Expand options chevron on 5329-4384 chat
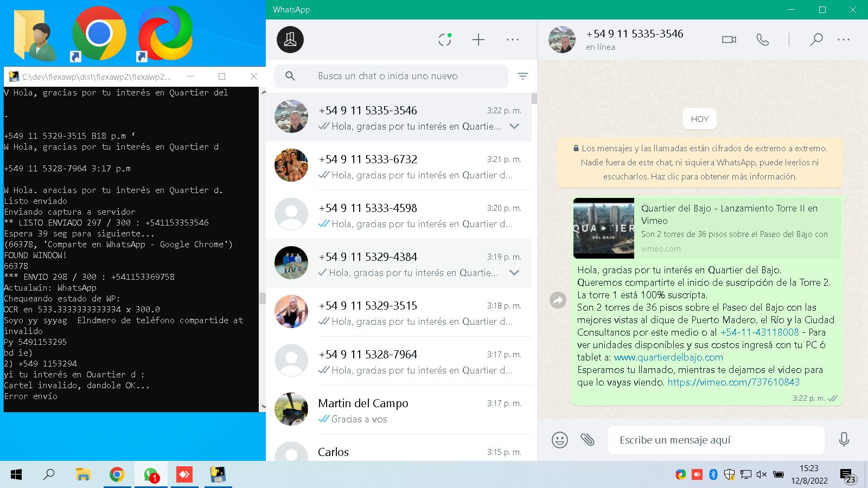This screenshot has height=488, width=868. 514,273
